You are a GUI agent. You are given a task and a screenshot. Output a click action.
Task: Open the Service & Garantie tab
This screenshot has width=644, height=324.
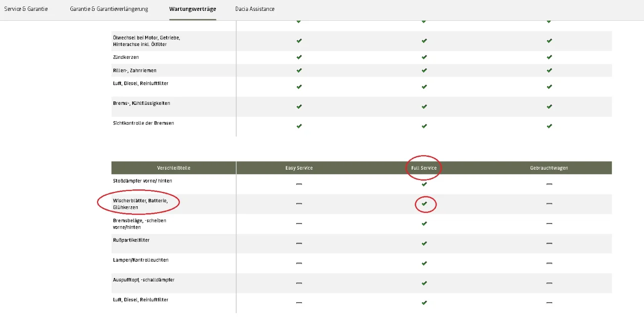pyautogui.click(x=26, y=9)
